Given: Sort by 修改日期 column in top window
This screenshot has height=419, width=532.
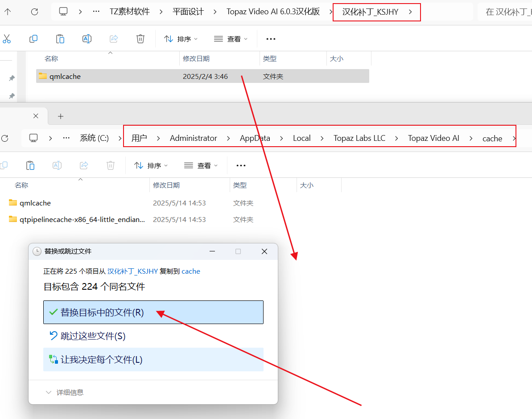Looking at the screenshot, I should [x=196, y=59].
